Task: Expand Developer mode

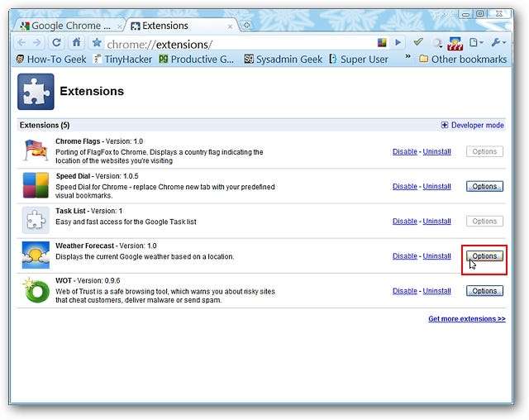Action: point(472,125)
